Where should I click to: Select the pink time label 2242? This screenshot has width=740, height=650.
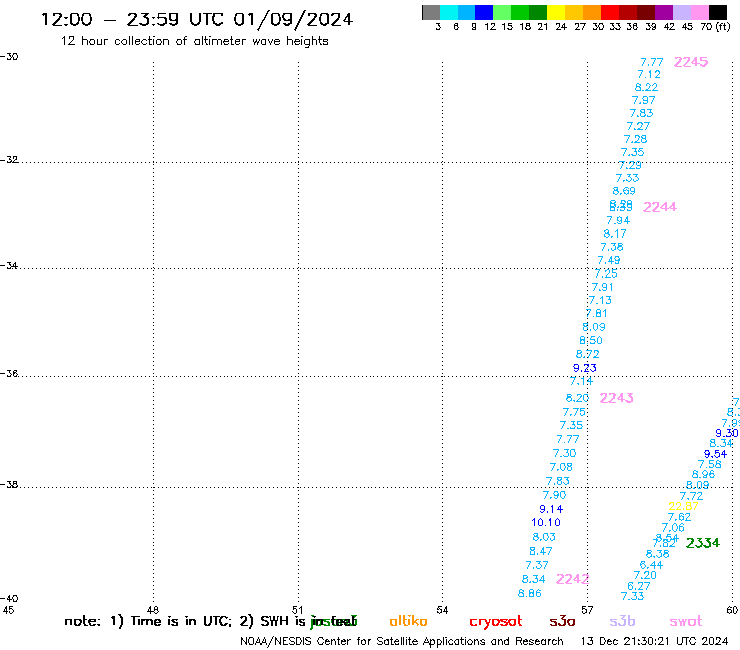coord(572,579)
